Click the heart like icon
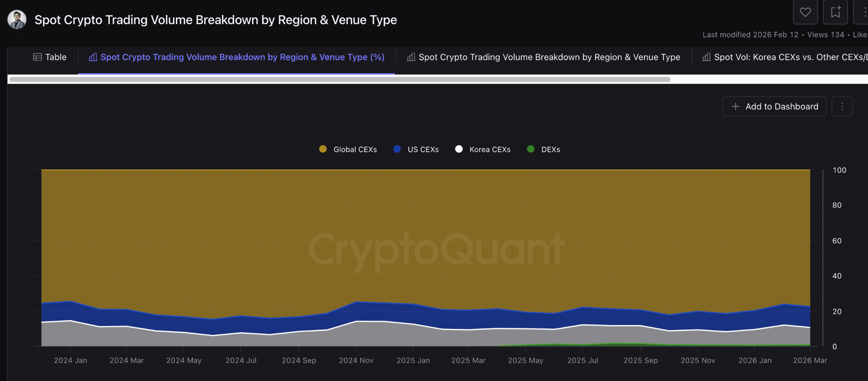 click(805, 12)
